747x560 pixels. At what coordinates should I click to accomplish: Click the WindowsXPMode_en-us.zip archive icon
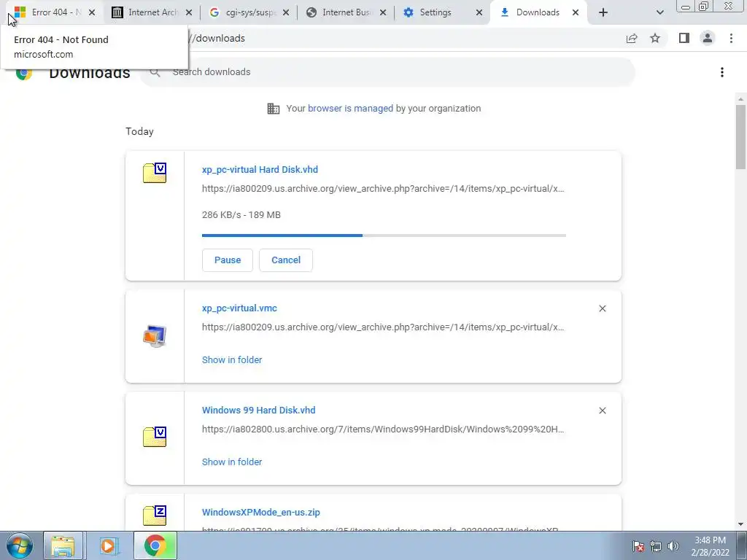click(x=155, y=516)
